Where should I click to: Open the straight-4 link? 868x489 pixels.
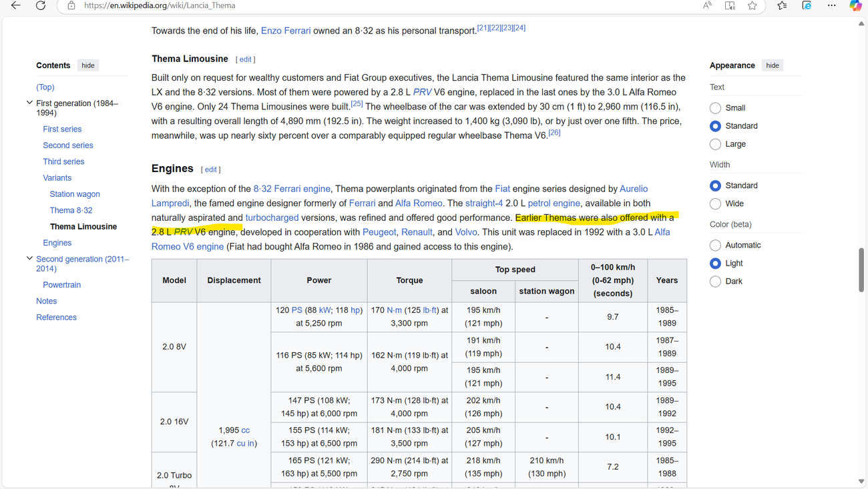(x=484, y=203)
